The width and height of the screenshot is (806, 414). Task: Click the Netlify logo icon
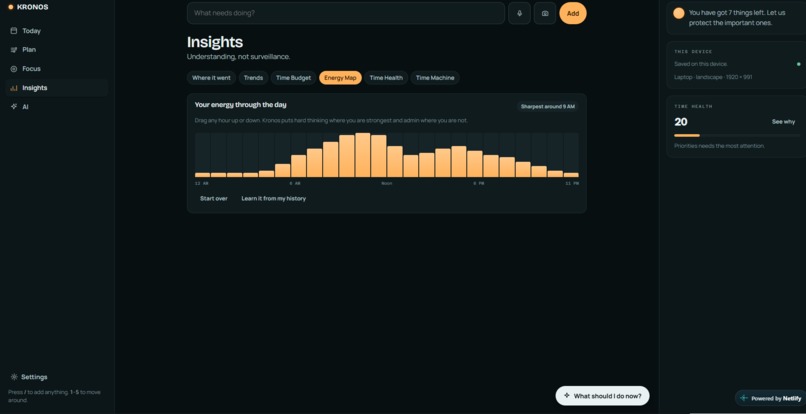pyautogui.click(x=744, y=398)
